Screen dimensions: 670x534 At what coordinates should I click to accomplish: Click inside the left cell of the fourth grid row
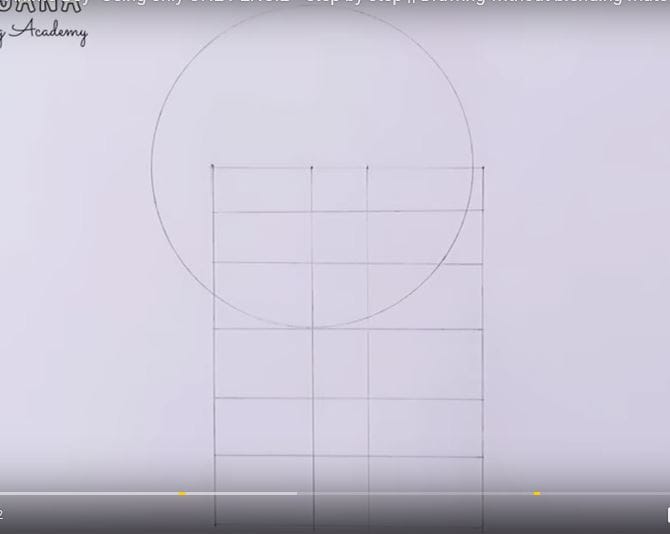pos(263,363)
